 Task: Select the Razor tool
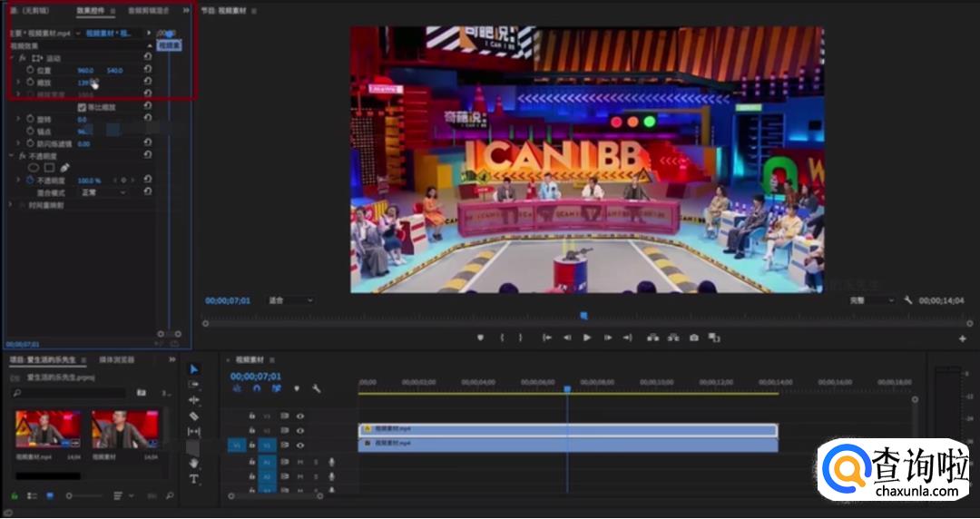tap(194, 416)
